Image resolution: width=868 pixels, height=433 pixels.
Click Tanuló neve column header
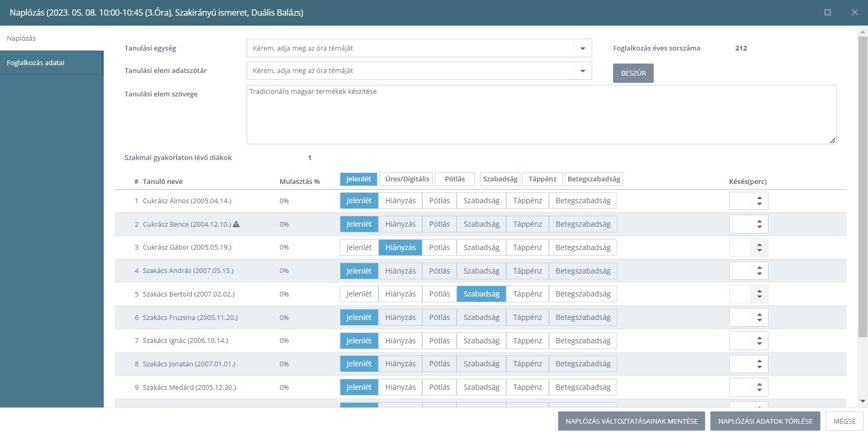163,181
